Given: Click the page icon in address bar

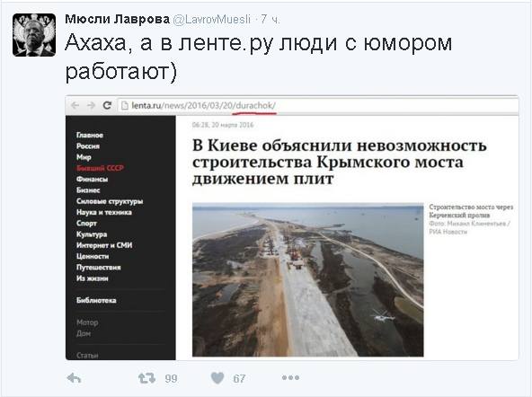Looking at the screenshot, I should click(x=125, y=106).
